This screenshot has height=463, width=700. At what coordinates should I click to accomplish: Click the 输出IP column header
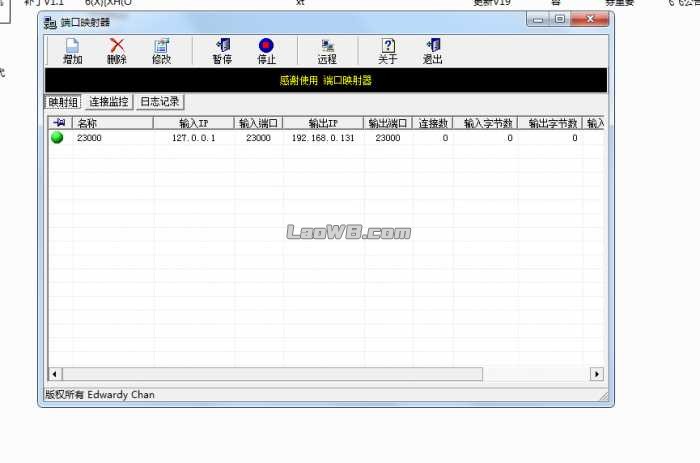322,123
